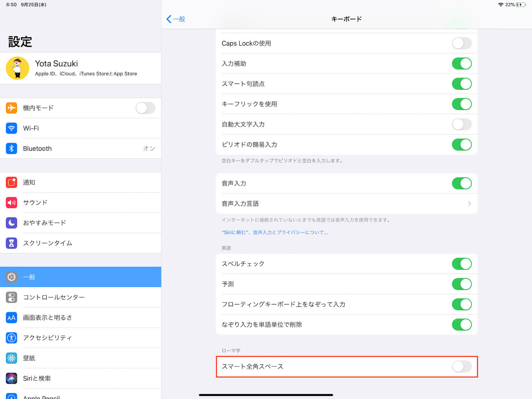Open 画面表示と明るさ settings row

[80, 317]
